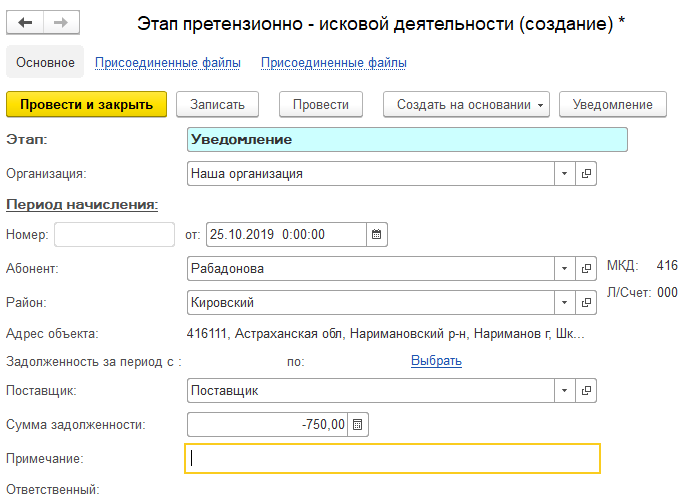Switch to the Основное tab
678x503 pixels.
[x=45, y=63]
